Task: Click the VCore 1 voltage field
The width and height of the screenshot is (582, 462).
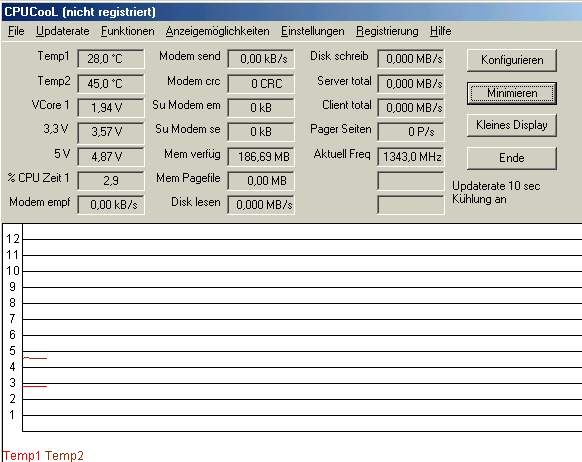Action: point(111,108)
